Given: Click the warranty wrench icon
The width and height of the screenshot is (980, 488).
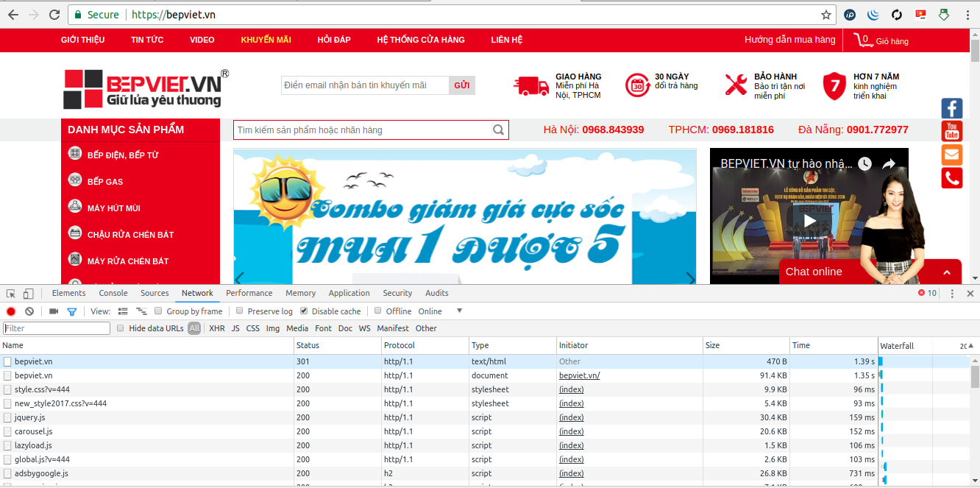Looking at the screenshot, I should [x=736, y=85].
